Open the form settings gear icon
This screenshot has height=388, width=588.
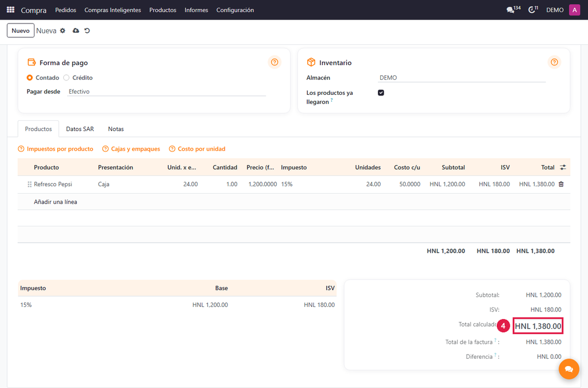tap(63, 31)
